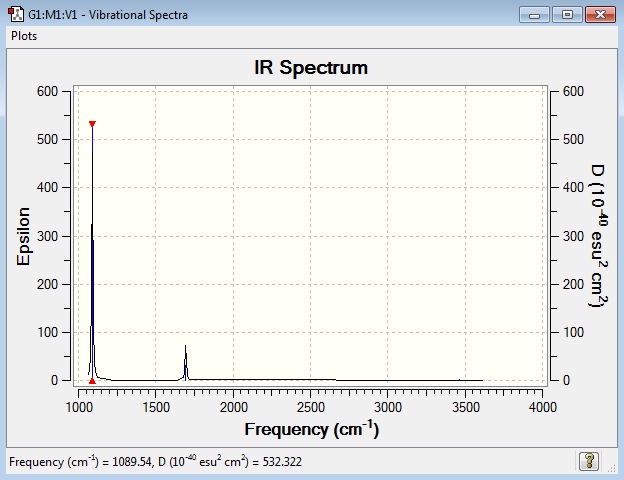The image size is (624, 480).
Task: Select the red bottom marker at baseline
Action: [92, 381]
